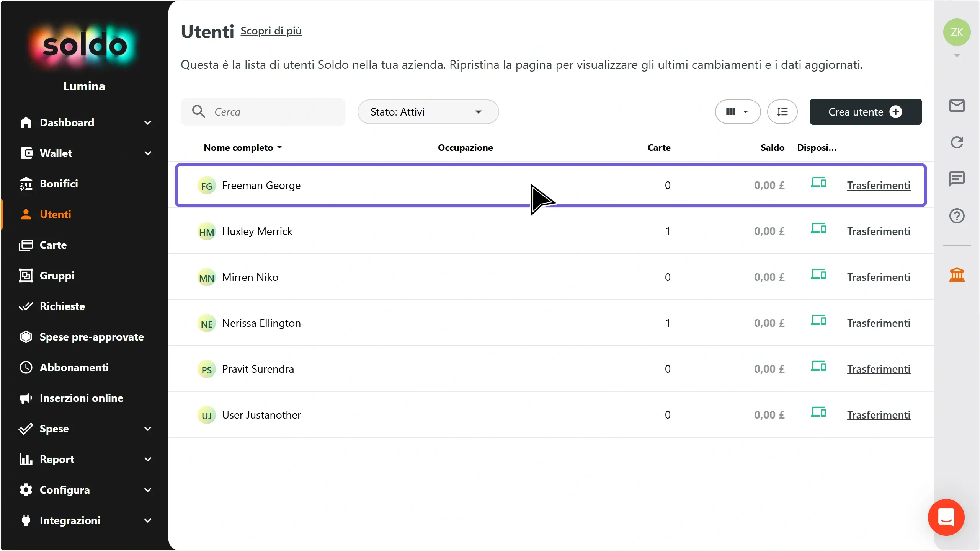
Task: Go to Carte in the sidebar
Action: pos(53,245)
